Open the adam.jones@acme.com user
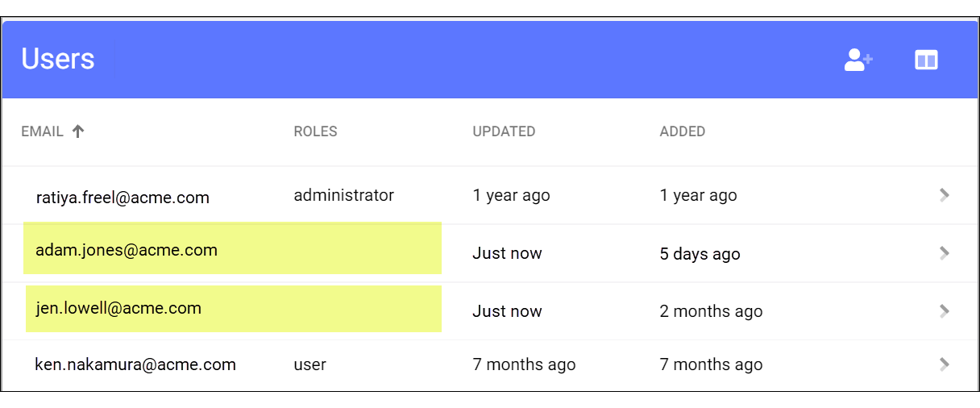This screenshot has width=980, height=408. click(x=127, y=250)
